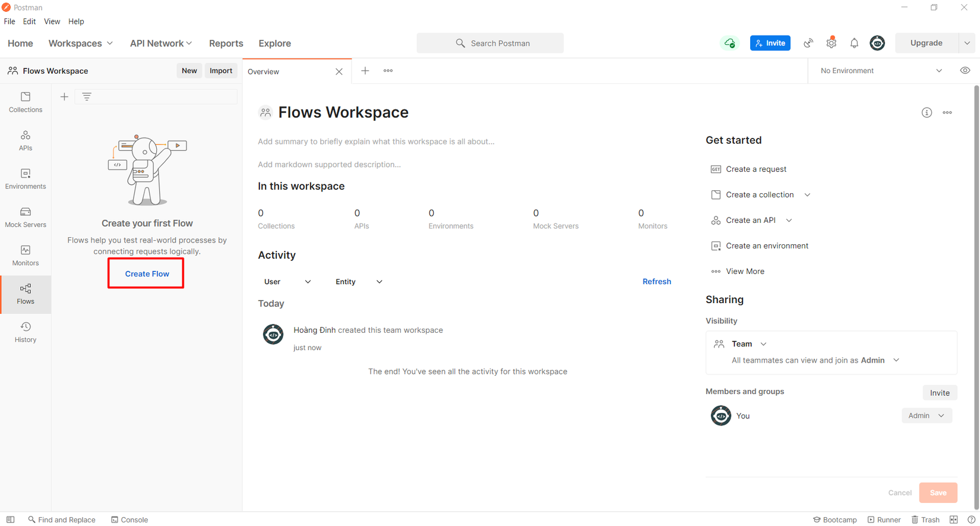The width and height of the screenshot is (980, 526).
Task: Open the notifications bell
Action: (x=854, y=43)
